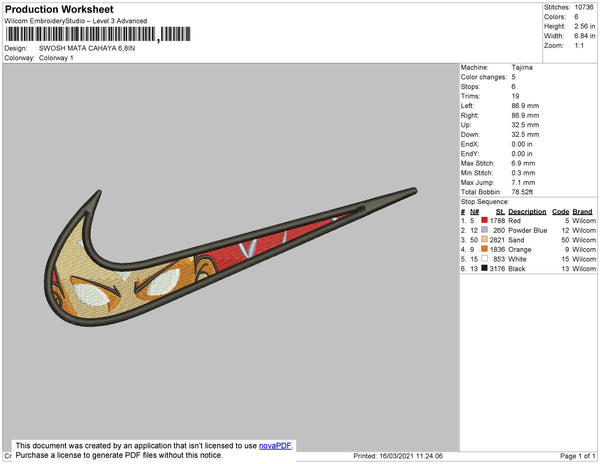Click thread number '1788' in the Red row

point(497,221)
